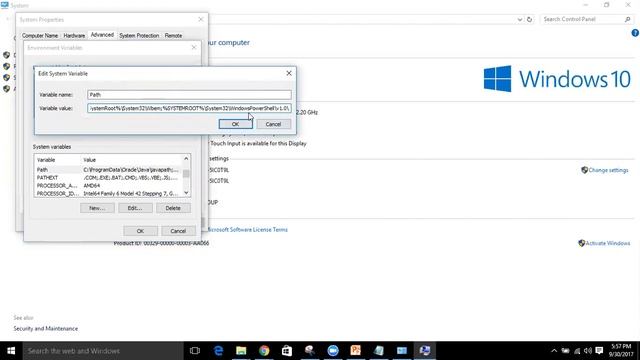
Task: Click OK in Edit System Variable dialog
Action: [x=236, y=124]
